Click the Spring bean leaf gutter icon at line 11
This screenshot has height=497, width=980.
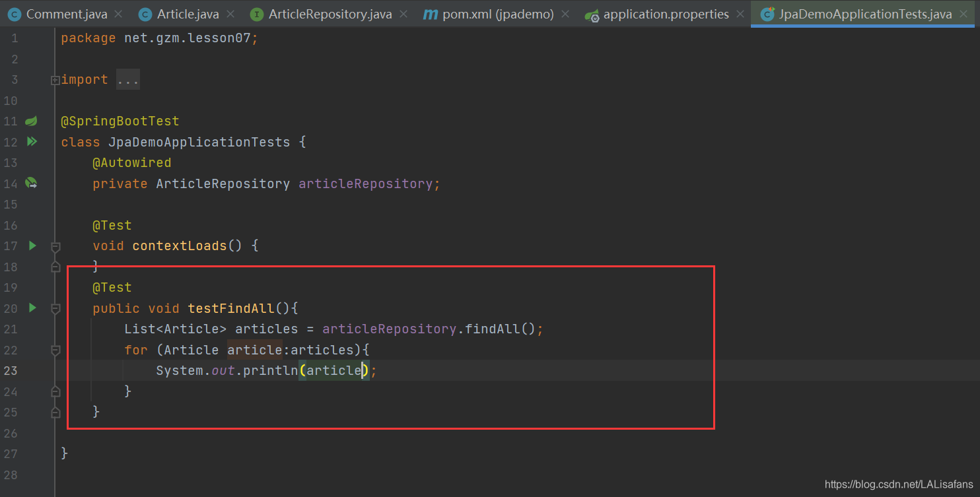tap(31, 121)
